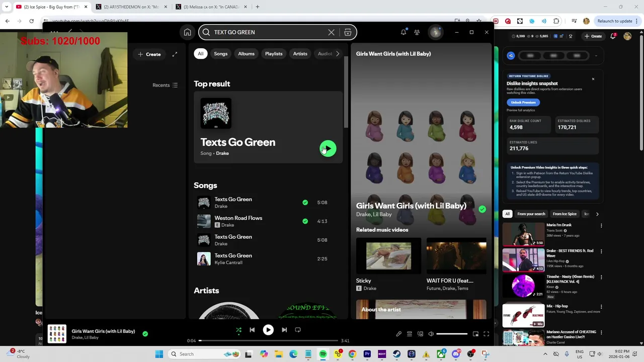Select Weston Road Flows song row

[268, 221]
